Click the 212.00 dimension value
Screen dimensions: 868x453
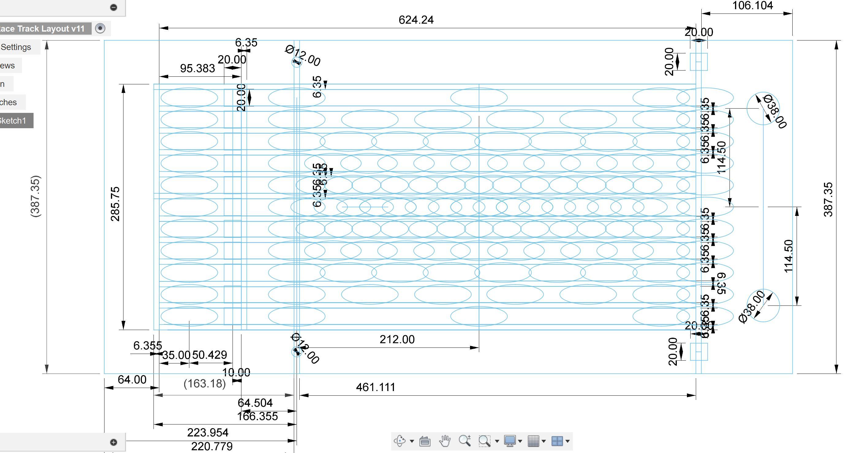pos(397,339)
